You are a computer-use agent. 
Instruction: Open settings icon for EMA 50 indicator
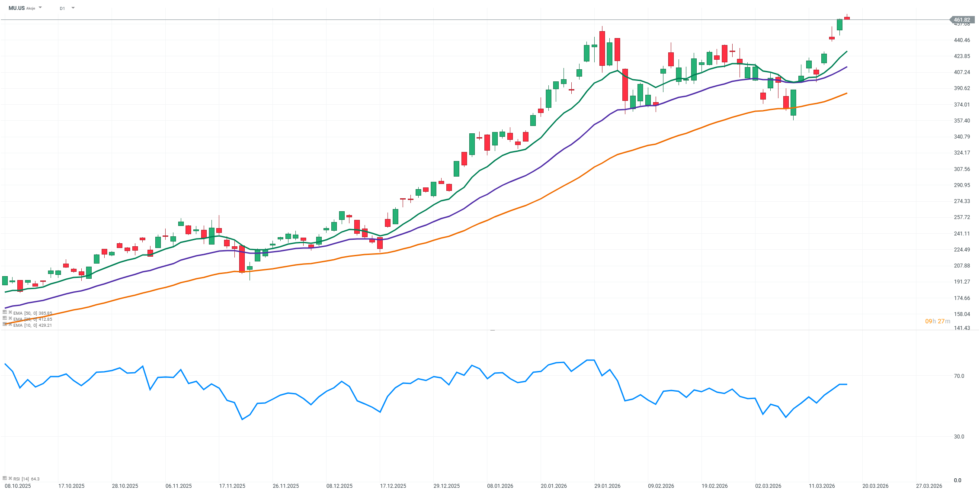[5, 312]
